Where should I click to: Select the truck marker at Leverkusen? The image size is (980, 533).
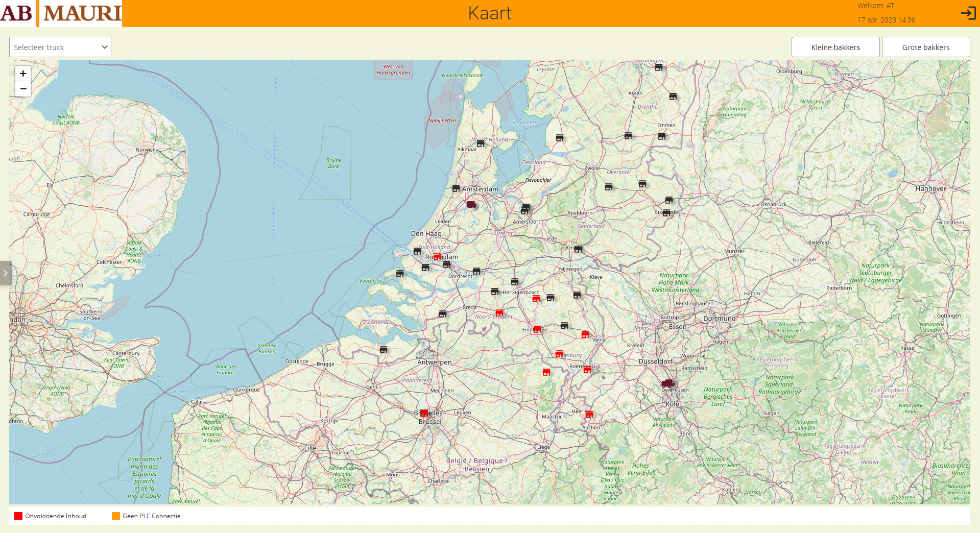click(x=667, y=383)
